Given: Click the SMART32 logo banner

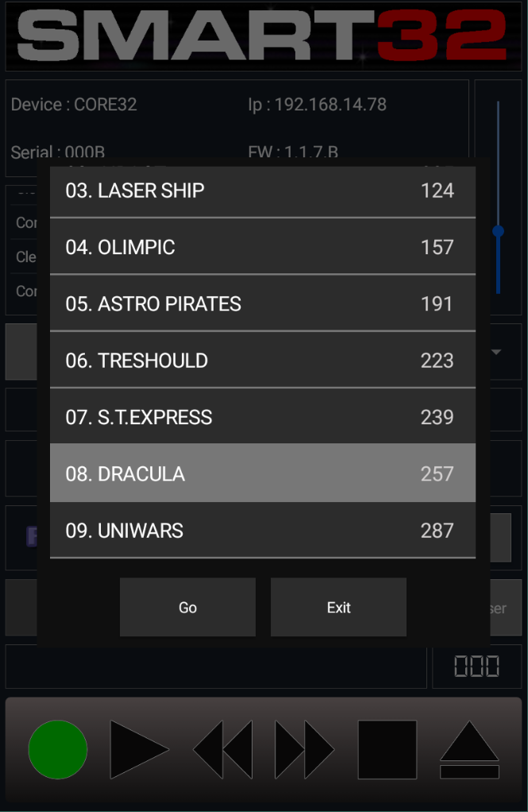Looking at the screenshot, I should pos(263,37).
